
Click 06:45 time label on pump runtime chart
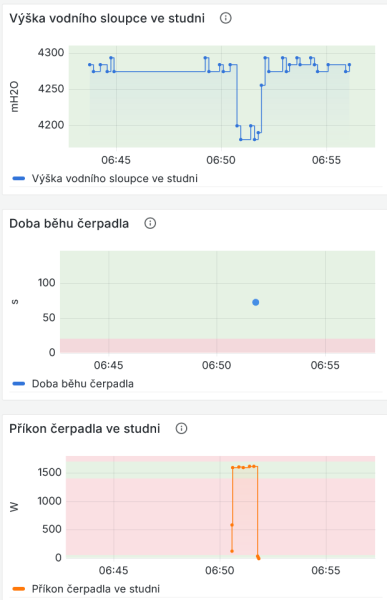click(108, 365)
